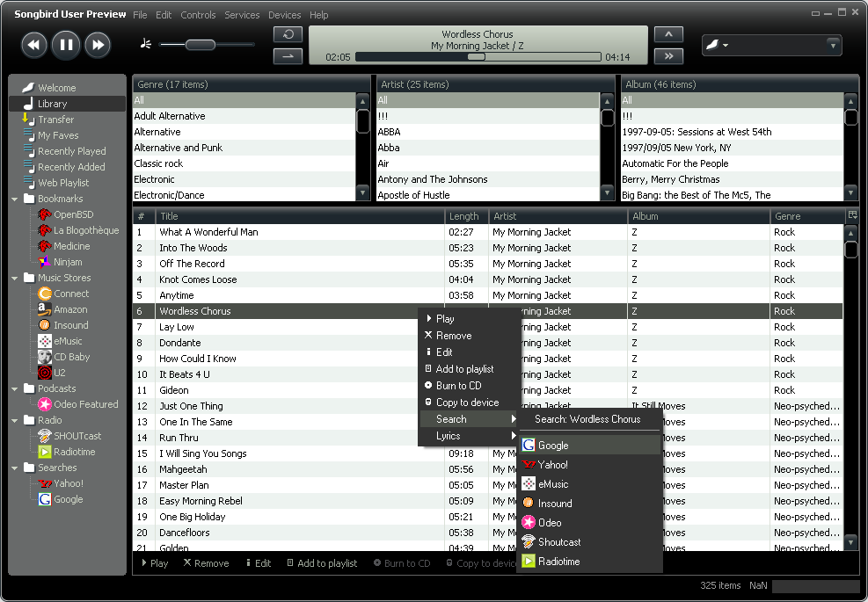The height and width of the screenshot is (602, 868).
Task: Open the Edit menu
Action: point(164,15)
